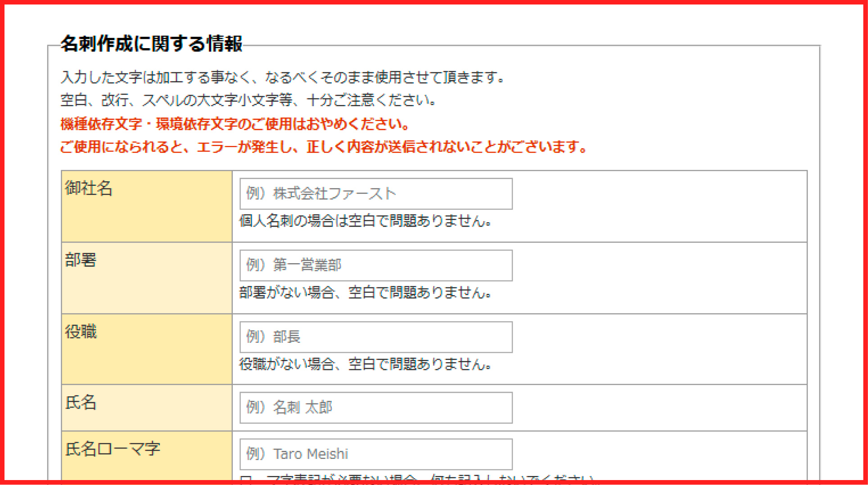This screenshot has height=485, width=868.
Task: Click the 空白、改行、スペル caution sentence
Action: click(248, 100)
